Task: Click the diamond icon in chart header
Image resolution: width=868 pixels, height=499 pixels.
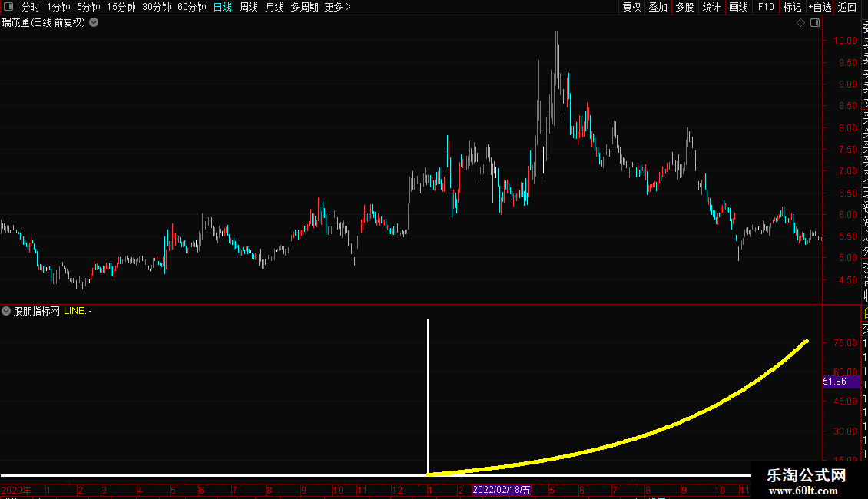Action: tap(800, 23)
